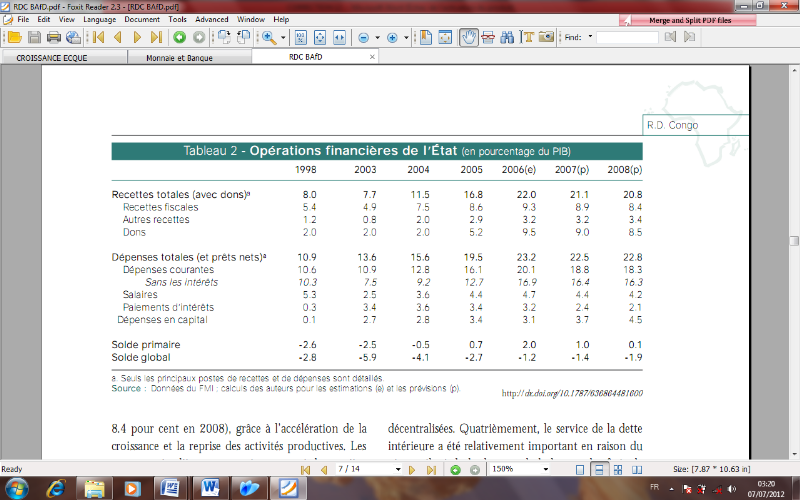Select the Snapshot camera tool
Screen dimensions: 800x500
(546, 37)
